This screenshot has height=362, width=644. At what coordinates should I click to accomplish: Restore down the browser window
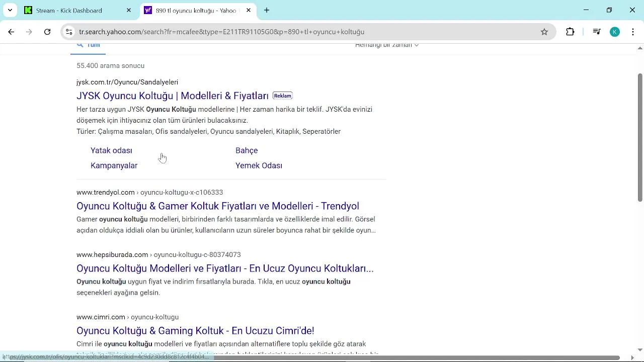(x=609, y=10)
